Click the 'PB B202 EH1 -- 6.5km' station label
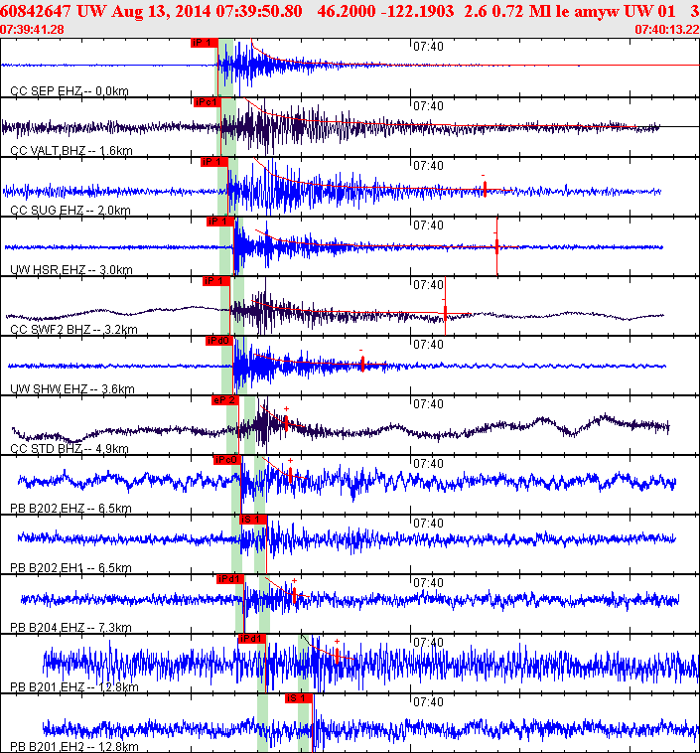The image size is (700, 753). pyautogui.click(x=71, y=567)
